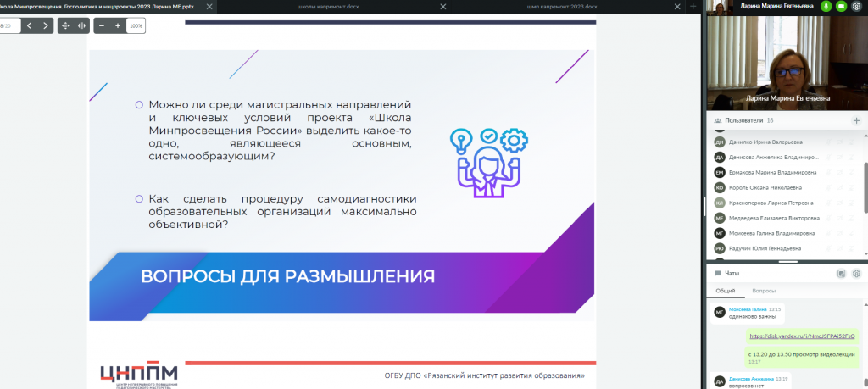This screenshot has height=389, width=868.
Task: Open the video settings gear
Action: coord(856,6)
